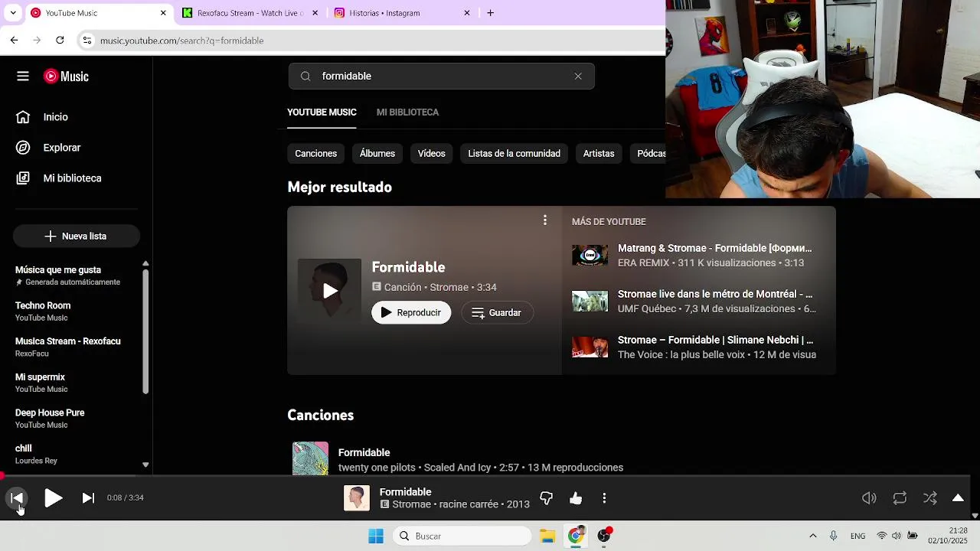Viewport: 980px width, 551px height.
Task: Filter results by Canciones
Action: [315, 154]
